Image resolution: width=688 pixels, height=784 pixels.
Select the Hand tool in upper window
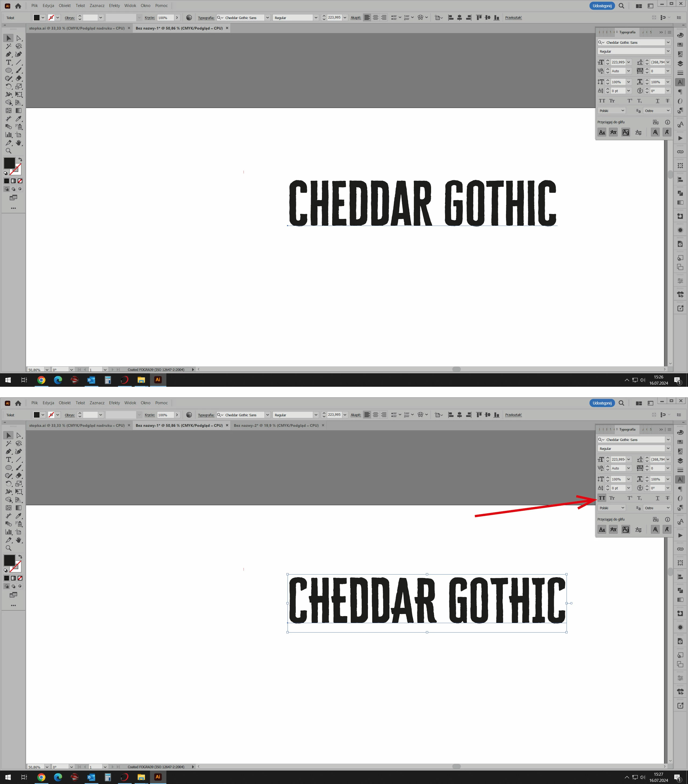[x=19, y=143]
